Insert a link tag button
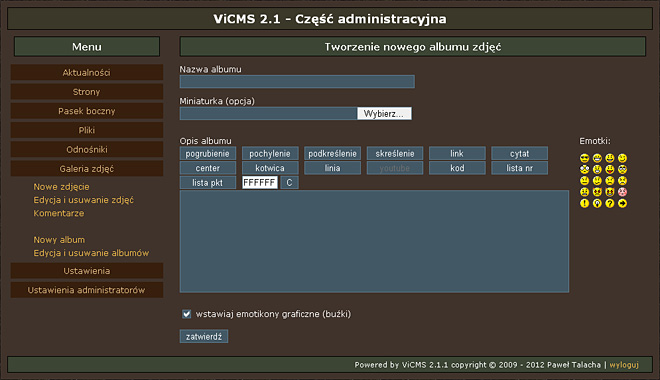This screenshot has height=380, width=660. coord(457,154)
